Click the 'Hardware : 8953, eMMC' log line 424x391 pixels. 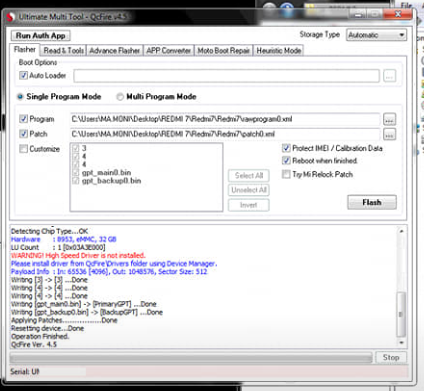point(64,239)
